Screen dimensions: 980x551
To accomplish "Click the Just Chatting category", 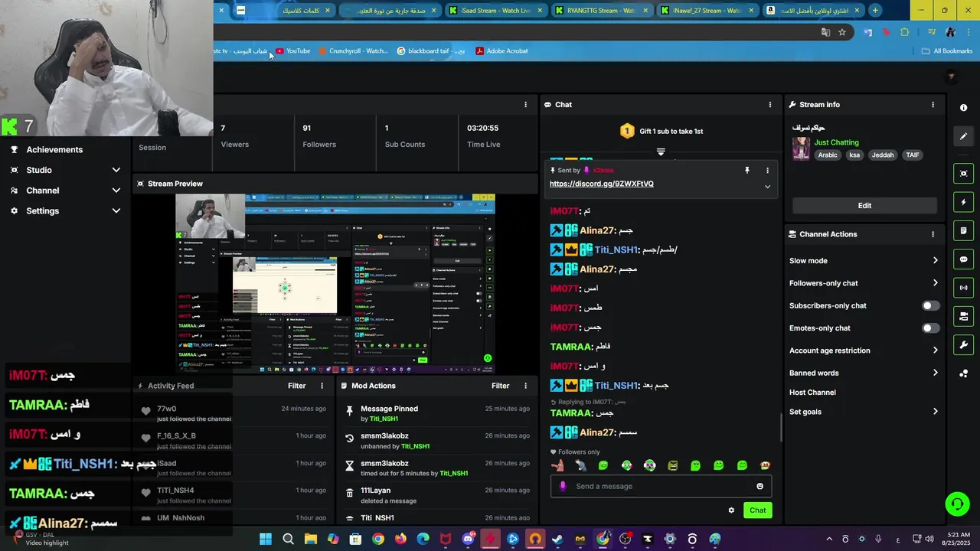I will coord(836,142).
